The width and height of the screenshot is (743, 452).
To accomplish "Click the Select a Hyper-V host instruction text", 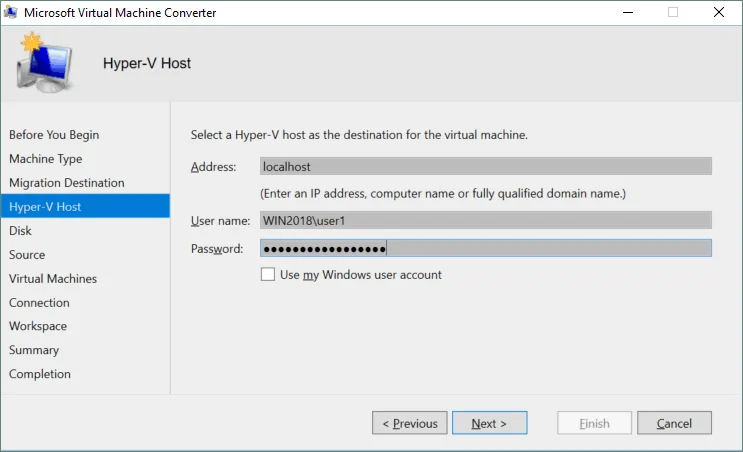I will (359, 135).
